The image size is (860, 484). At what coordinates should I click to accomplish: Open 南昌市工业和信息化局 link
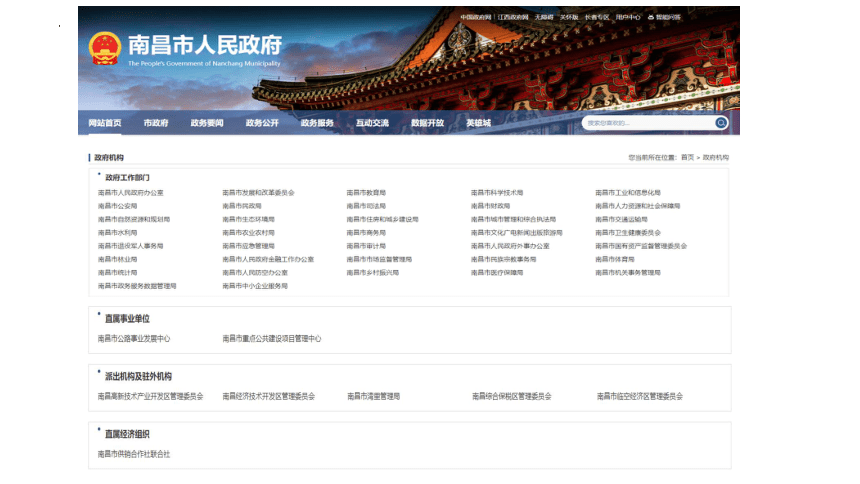[627, 193]
